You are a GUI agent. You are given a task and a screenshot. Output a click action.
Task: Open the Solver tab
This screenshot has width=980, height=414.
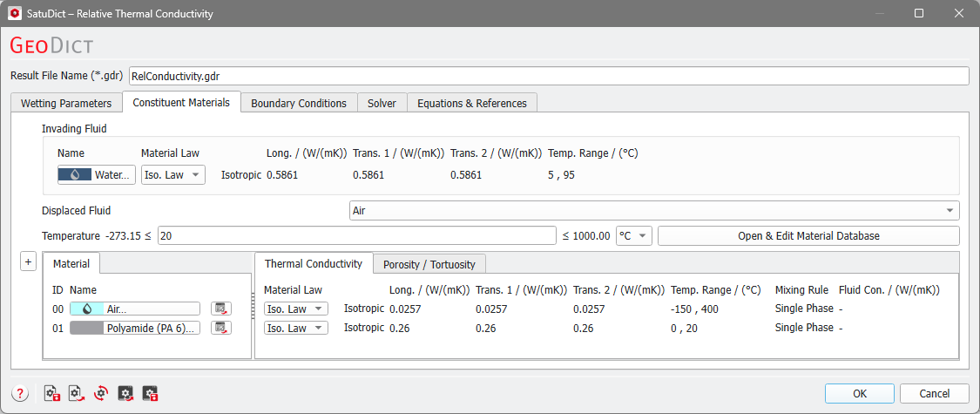tap(382, 103)
